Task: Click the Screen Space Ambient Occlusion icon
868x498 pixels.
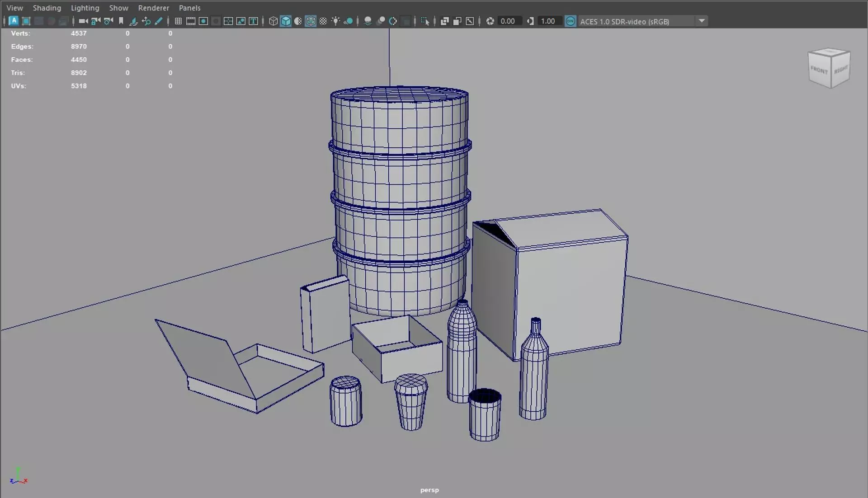Action: [x=368, y=21]
